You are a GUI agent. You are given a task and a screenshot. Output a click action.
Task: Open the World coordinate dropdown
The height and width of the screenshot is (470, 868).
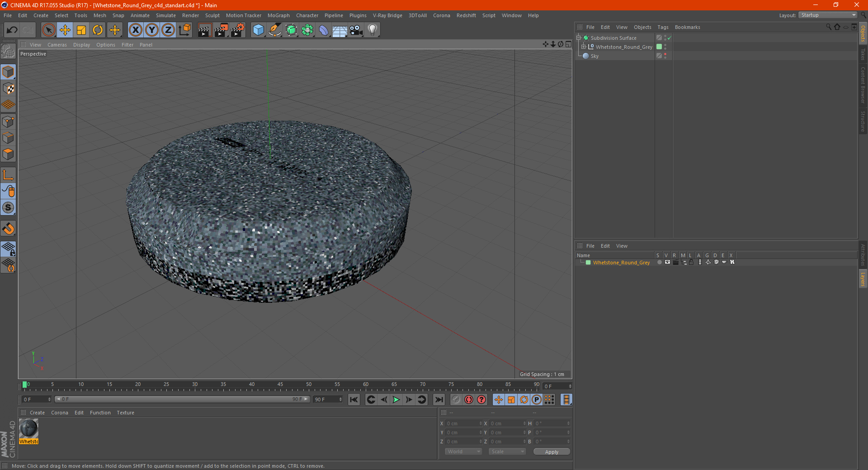(463, 451)
